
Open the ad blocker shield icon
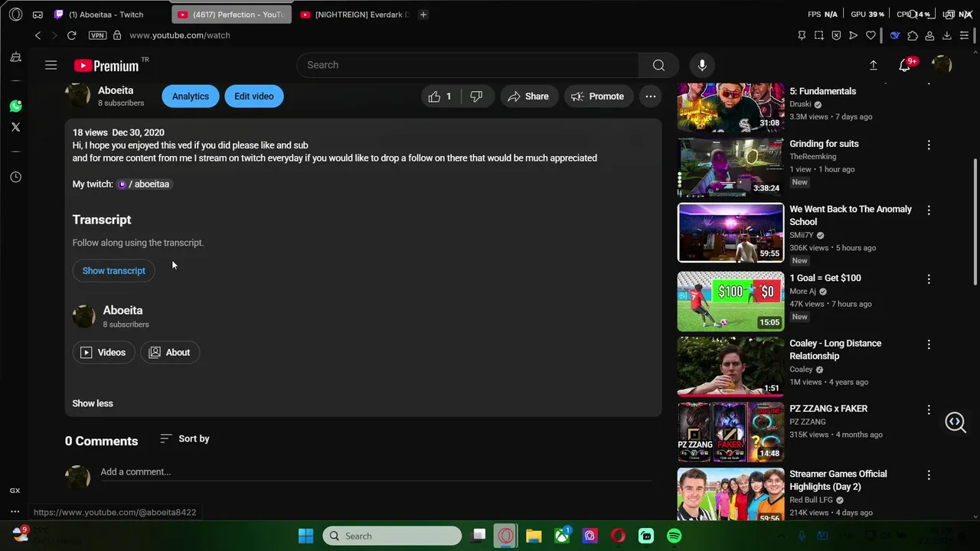[836, 35]
